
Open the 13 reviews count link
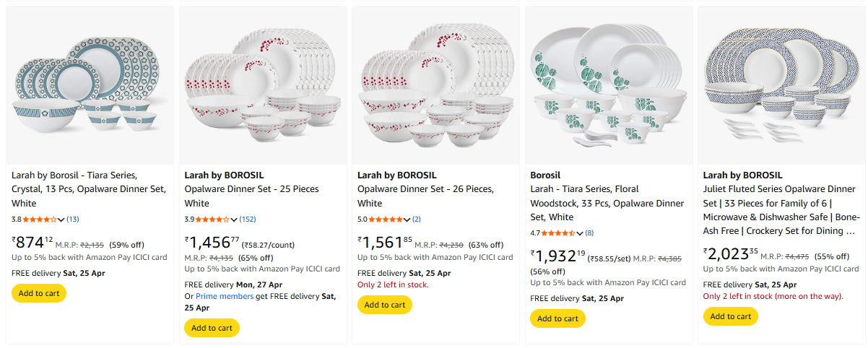73,219
